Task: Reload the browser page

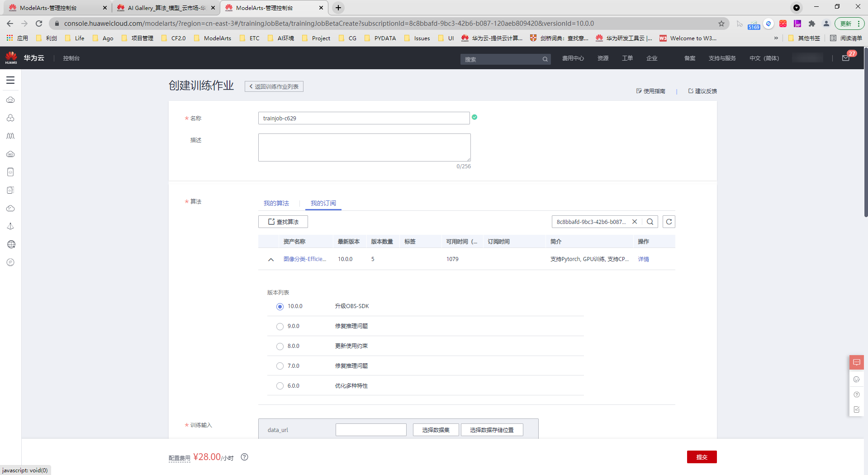Action: click(39, 24)
